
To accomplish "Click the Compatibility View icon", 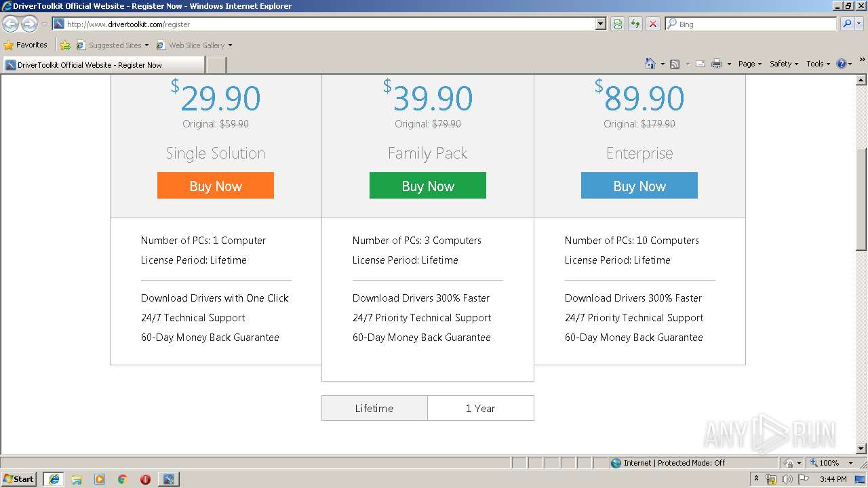I will point(618,24).
